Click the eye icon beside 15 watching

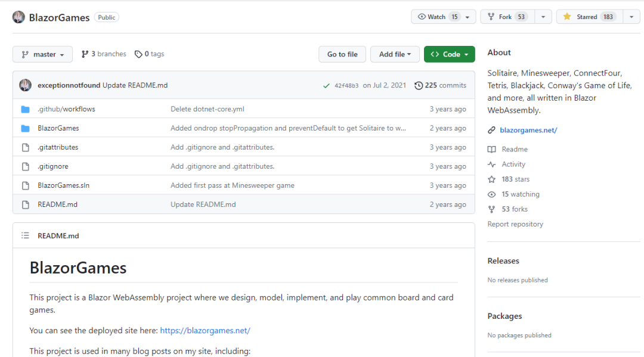pos(491,194)
